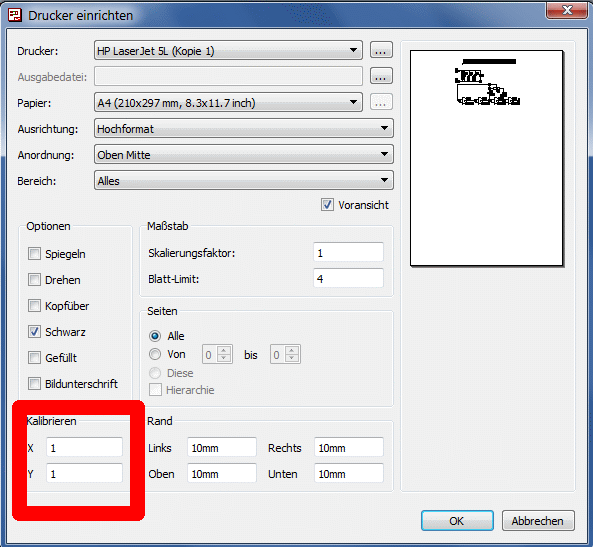Viewport: 593px width, 547px height.
Task: Click the Links margin field
Action: (222, 448)
